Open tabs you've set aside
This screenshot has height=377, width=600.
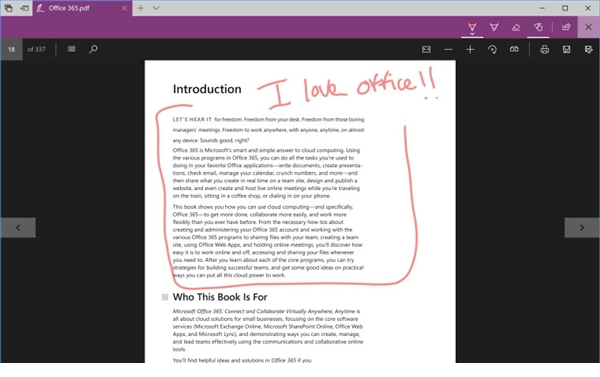tap(8, 8)
